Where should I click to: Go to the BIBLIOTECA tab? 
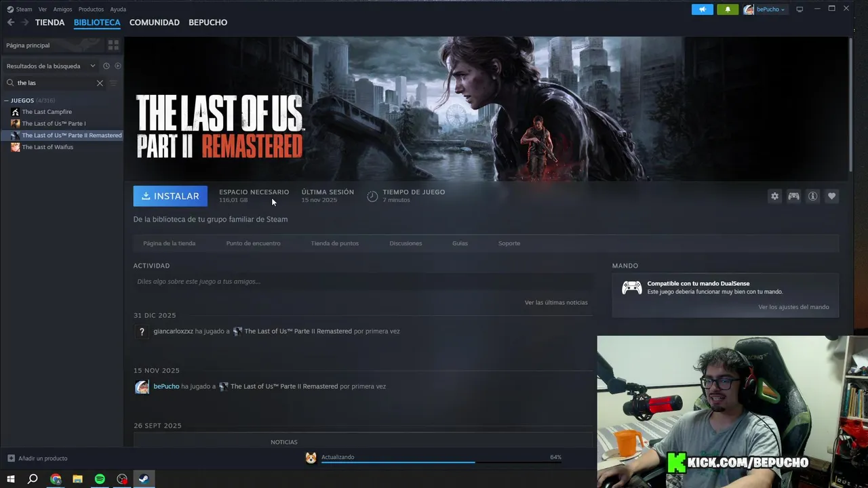tap(97, 22)
